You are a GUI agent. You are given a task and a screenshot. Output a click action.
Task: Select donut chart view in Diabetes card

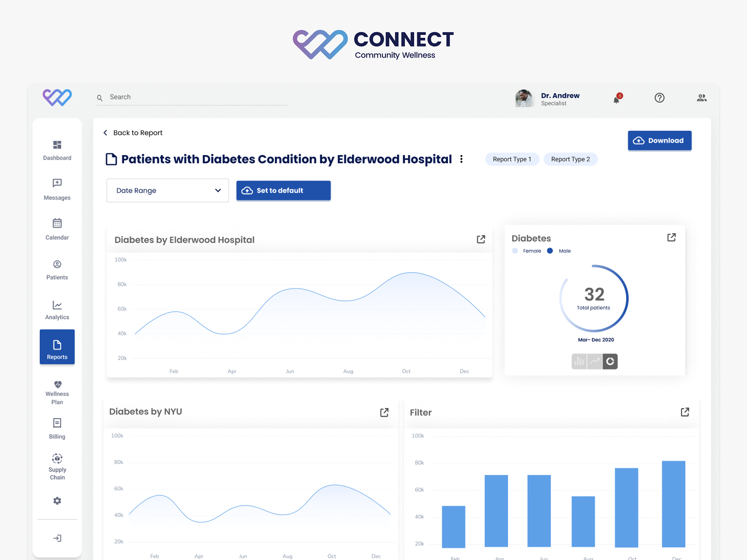(610, 361)
